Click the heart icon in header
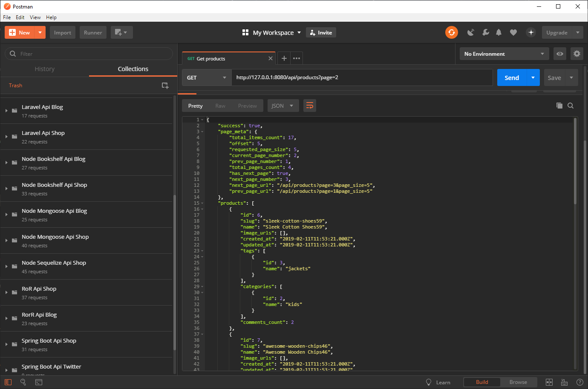This screenshot has width=588, height=389. pyautogui.click(x=513, y=32)
